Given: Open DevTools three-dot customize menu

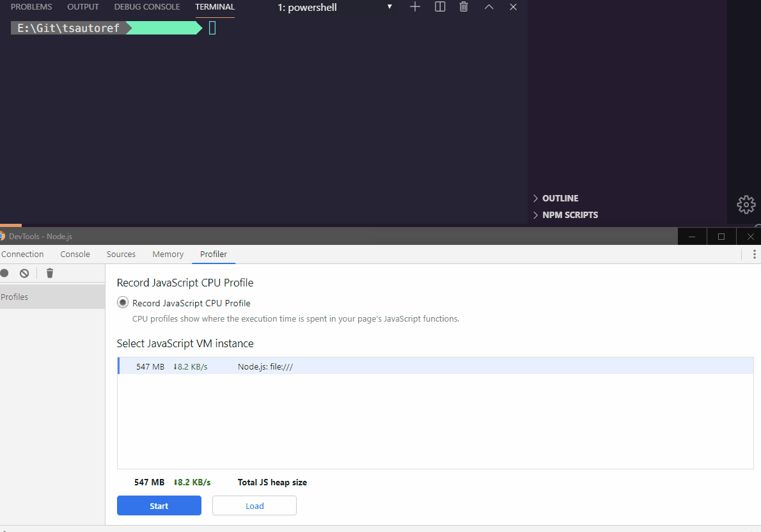Looking at the screenshot, I should pyautogui.click(x=754, y=254).
